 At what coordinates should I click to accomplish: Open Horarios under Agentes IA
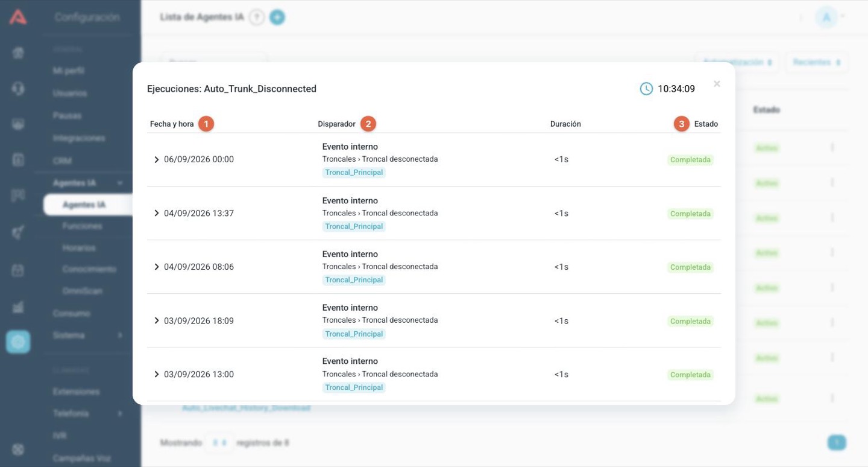click(79, 248)
